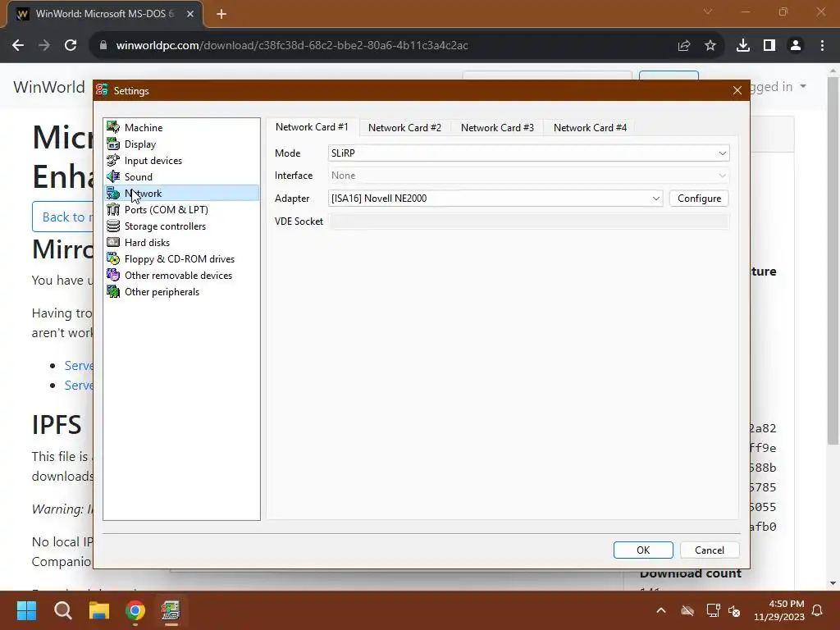Image resolution: width=840 pixels, height=630 pixels.
Task: Switch to Network Card #3 tab
Action: click(497, 127)
